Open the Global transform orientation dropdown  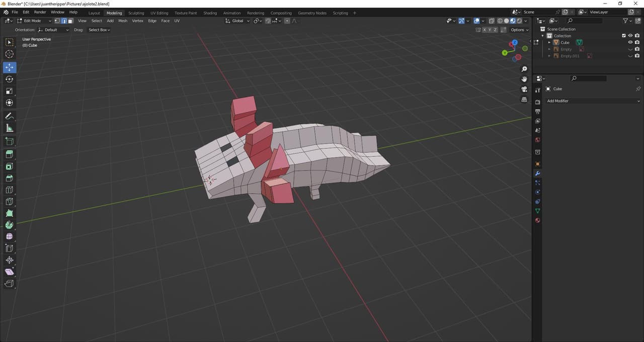[237, 21]
